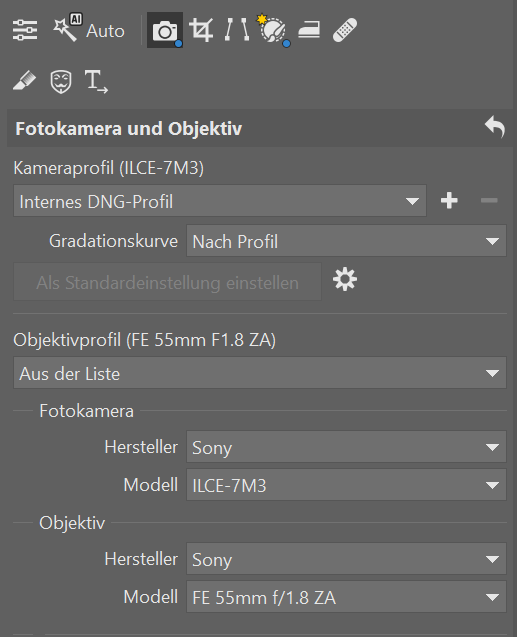Open the basic adjustments sliders icon
The height and width of the screenshot is (637, 517).
[25, 30]
